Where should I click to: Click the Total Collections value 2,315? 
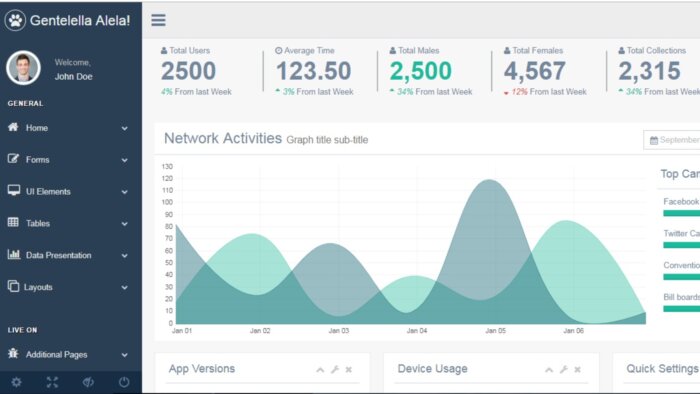[650, 71]
